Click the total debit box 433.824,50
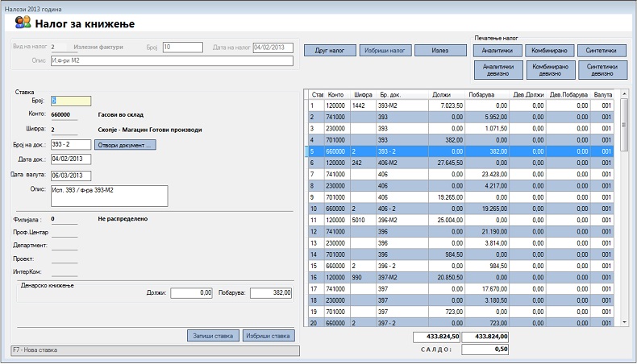The height and width of the screenshot is (364, 637). pos(437,337)
